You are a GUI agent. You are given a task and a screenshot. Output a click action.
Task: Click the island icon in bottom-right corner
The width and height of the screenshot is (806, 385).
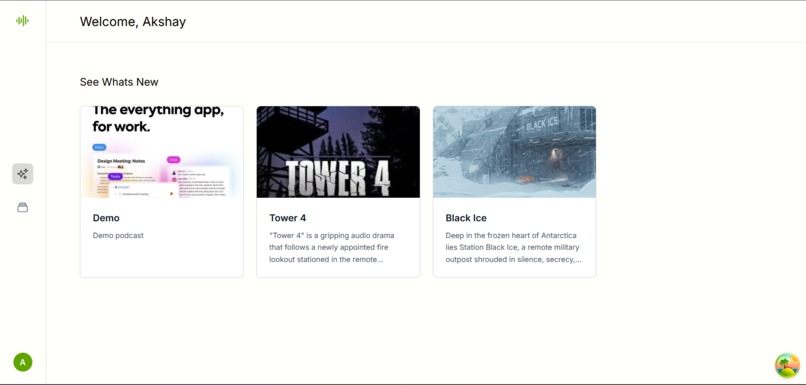787,365
